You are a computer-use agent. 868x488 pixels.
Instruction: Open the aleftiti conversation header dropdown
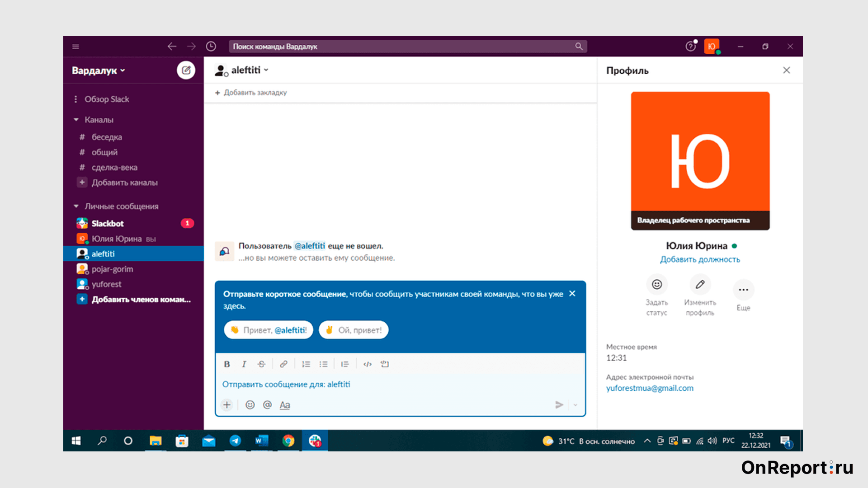[250, 70]
